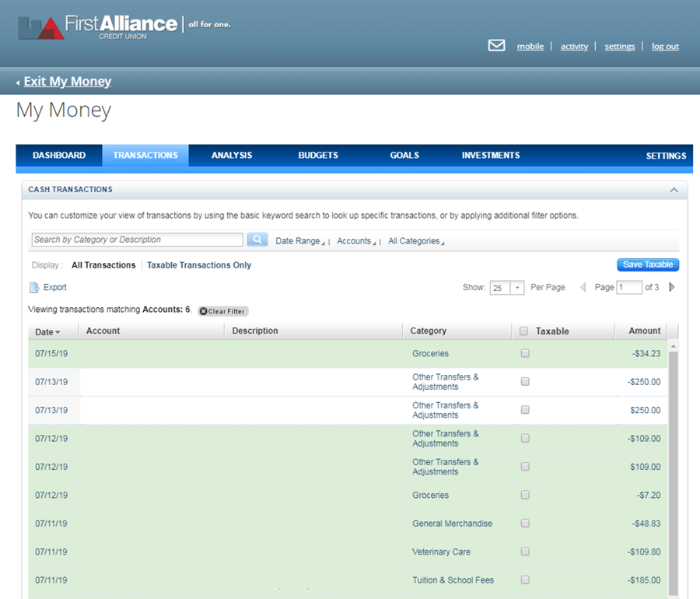Open the mobile link

click(x=530, y=46)
